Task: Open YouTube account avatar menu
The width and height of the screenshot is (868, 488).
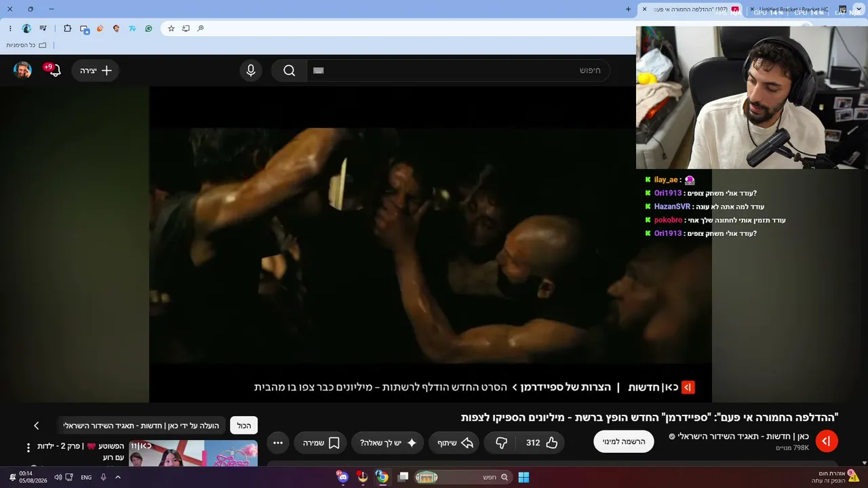Action: coord(23,70)
